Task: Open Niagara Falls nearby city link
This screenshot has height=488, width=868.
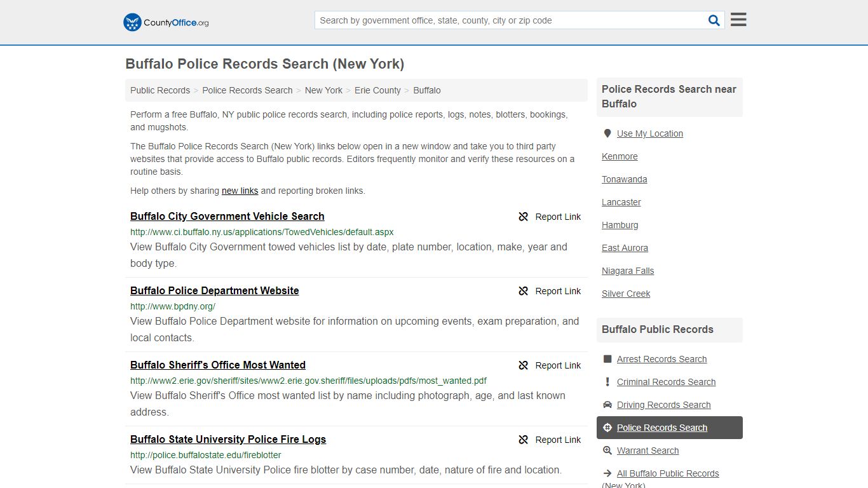Action: [628, 271]
